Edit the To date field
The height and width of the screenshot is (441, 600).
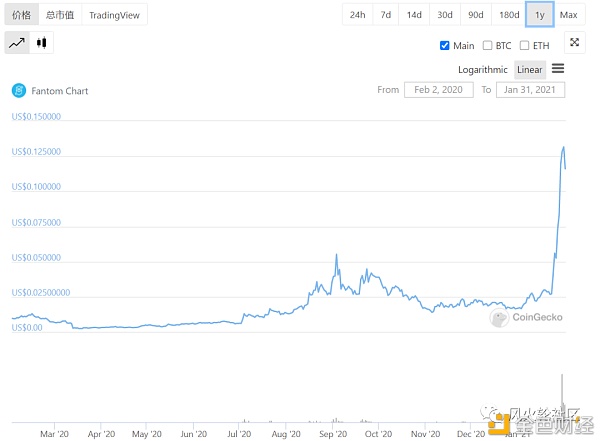(530, 90)
